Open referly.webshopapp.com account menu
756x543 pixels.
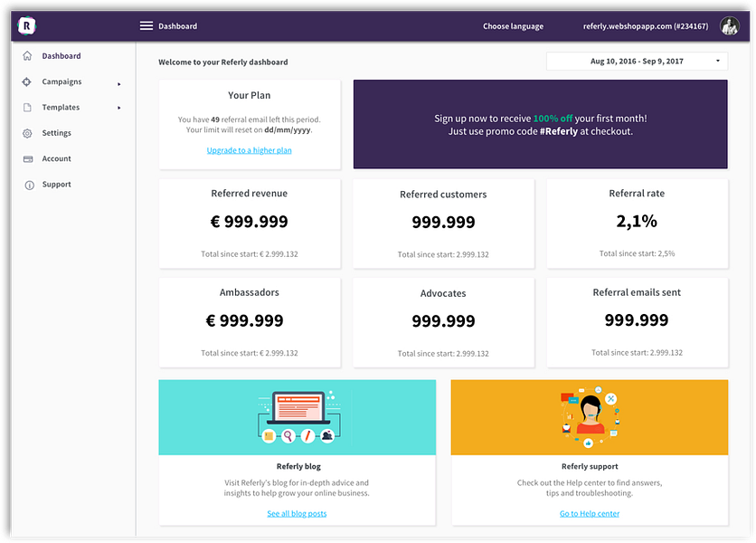click(646, 26)
